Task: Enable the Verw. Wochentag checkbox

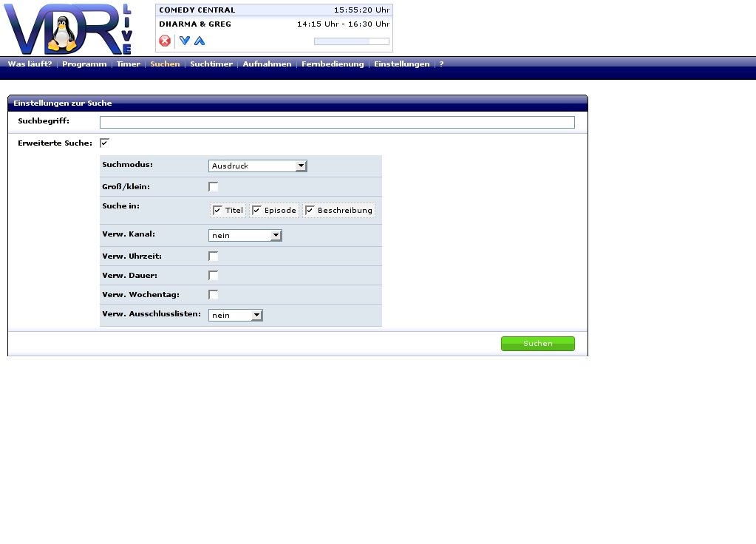Action: tap(214, 295)
